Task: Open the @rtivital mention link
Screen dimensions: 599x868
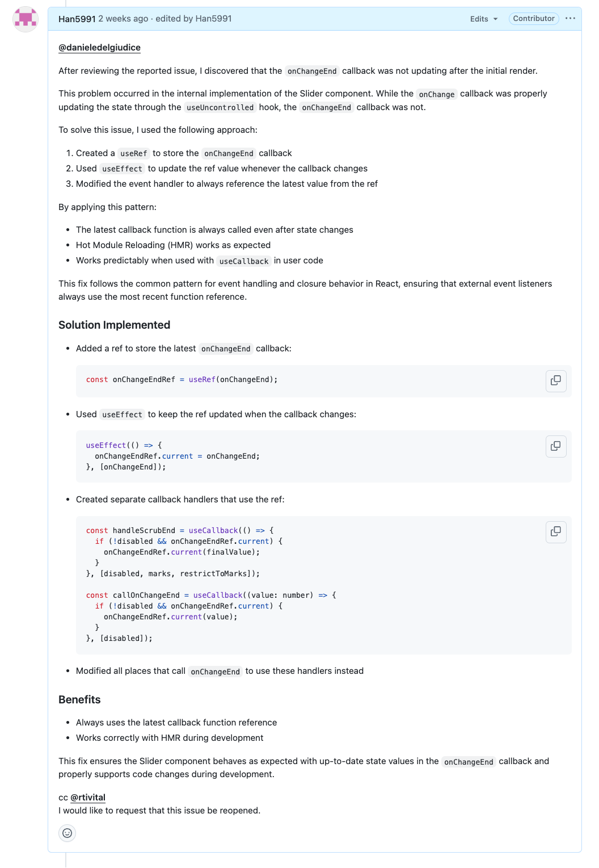Action: 88,797
